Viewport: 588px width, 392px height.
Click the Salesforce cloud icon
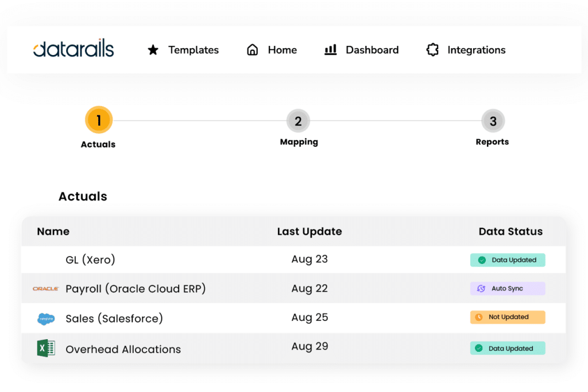(x=46, y=319)
